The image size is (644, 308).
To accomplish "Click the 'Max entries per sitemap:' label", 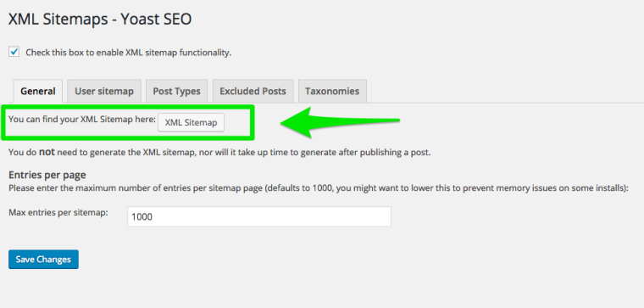I will pyautogui.click(x=58, y=213).
